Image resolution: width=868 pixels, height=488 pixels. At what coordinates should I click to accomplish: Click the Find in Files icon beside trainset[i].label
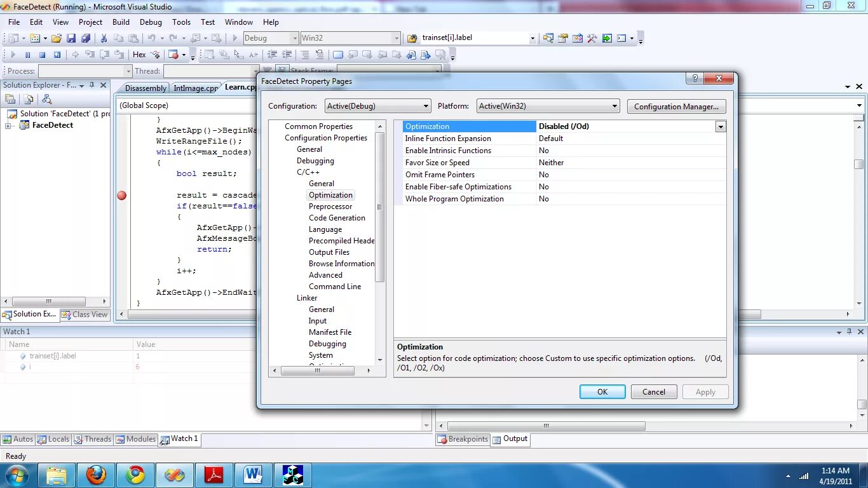[x=412, y=38]
